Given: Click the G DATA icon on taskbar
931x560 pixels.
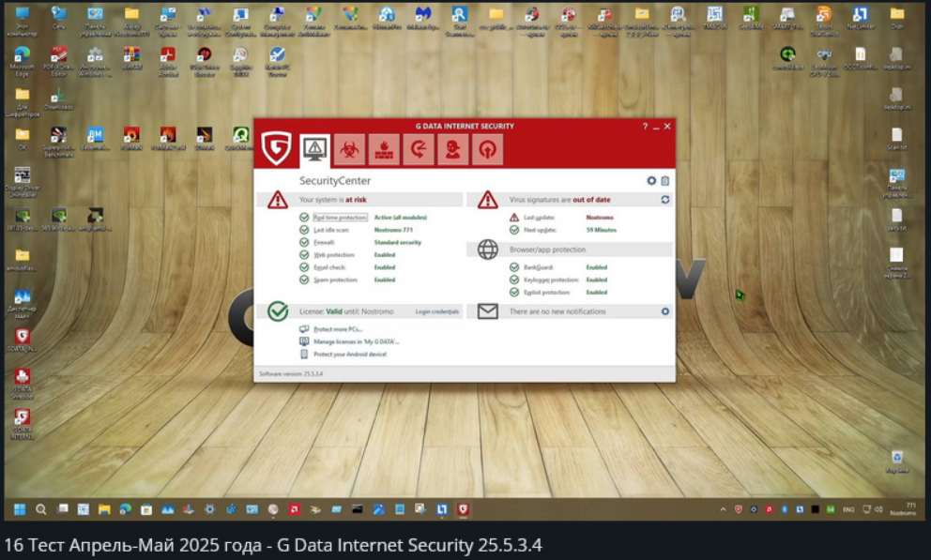Looking at the screenshot, I should pyautogui.click(x=463, y=509).
